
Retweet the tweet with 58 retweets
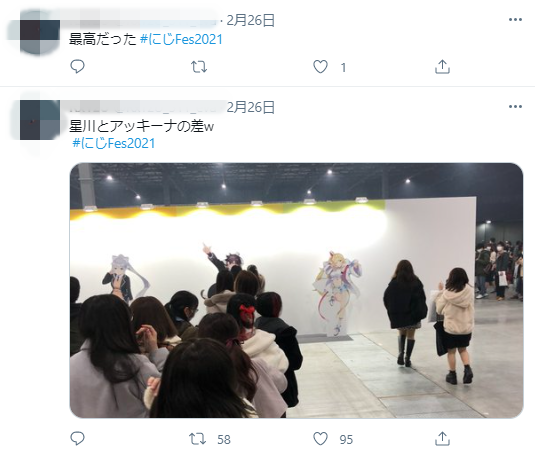[x=198, y=439]
